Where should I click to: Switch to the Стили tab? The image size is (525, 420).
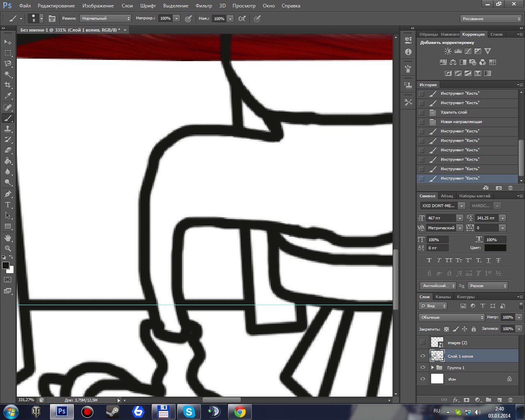tap(496, 34)
